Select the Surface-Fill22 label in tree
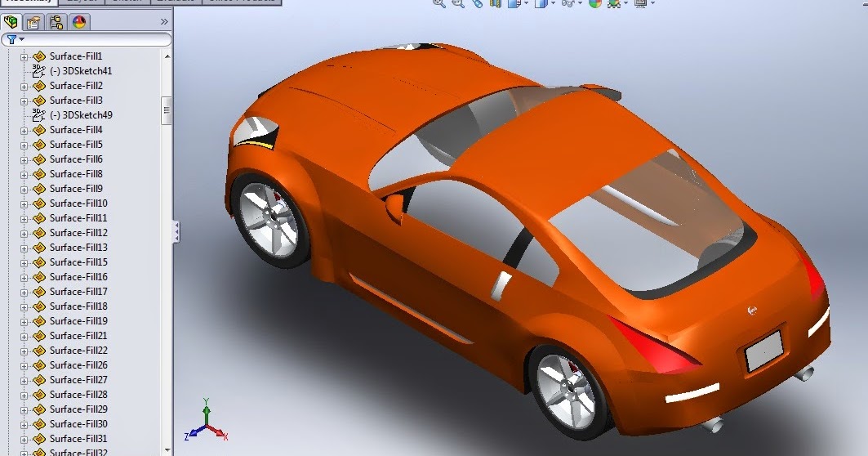Screen dimensions: 868x456 pyautogui.click(x=78, y=351)
